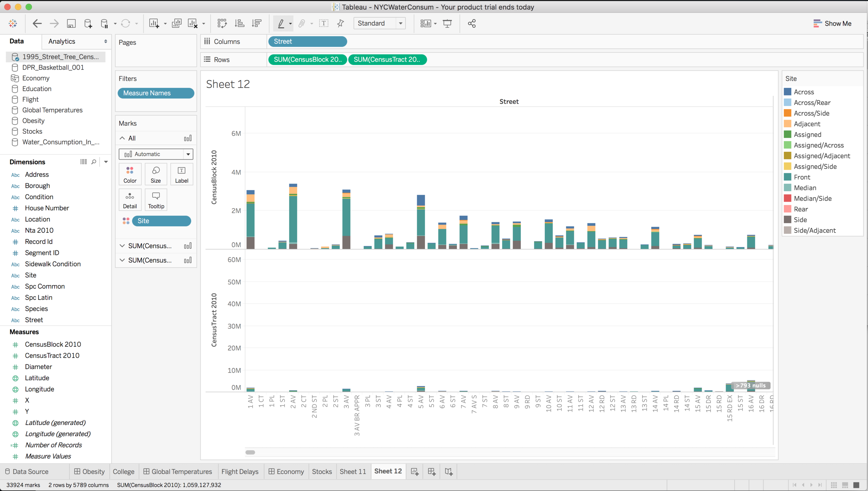Click the Redo forward arrow
Viewport: 868px width, 491px height.
coord(54,23)
